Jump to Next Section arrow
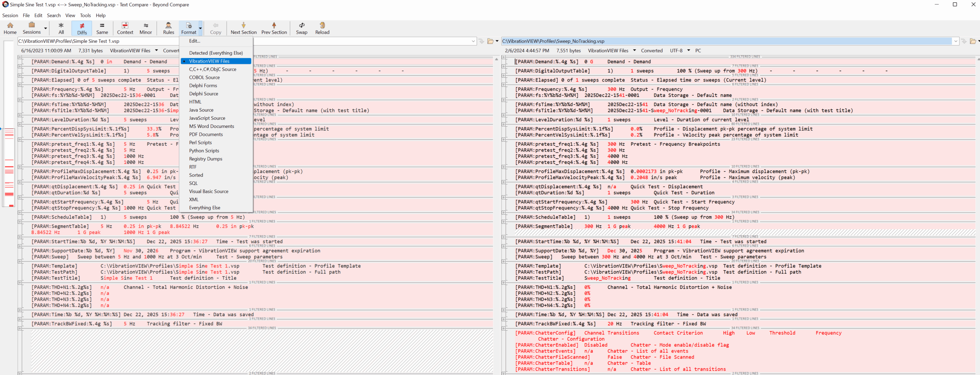Viewport: 980px width, 375px height. click(x=243, y=28)
